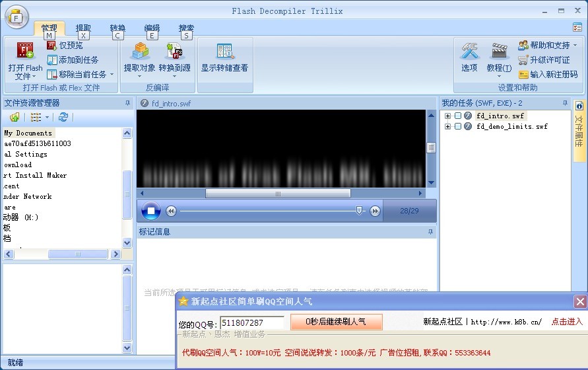Click 0秒后继续刷人气 button
The height and width of the screenshot is (370, 588).
pyautogui.click(x=337, y=322)
